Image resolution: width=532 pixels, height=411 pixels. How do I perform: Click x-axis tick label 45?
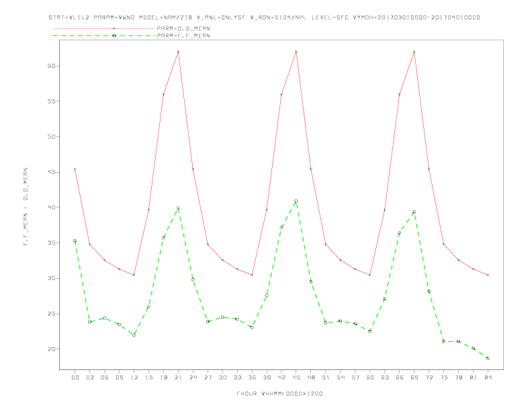coord(296,377)
